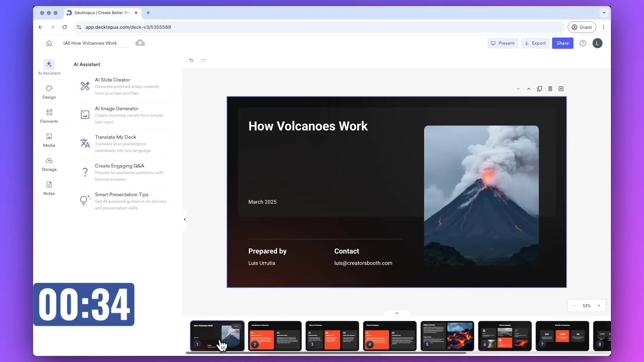The height and width of the screenshot is (362, 644).
Task: Zoom out with the minus icon
Action: click(574, 306)
